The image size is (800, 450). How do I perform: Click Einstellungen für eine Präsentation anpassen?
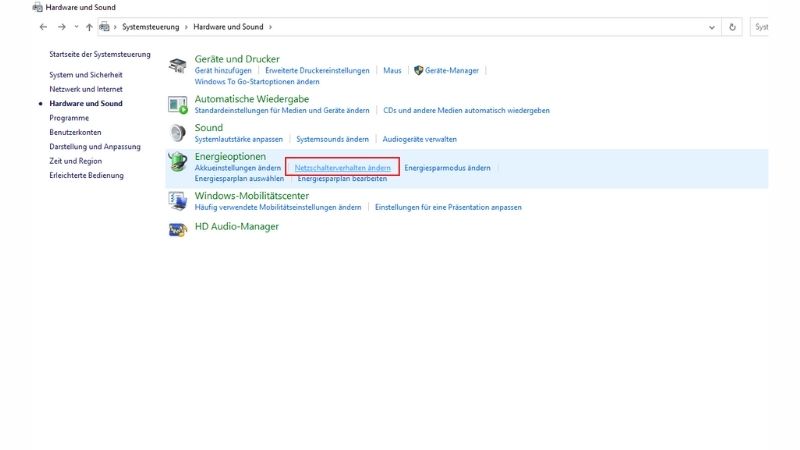[448, 207]
